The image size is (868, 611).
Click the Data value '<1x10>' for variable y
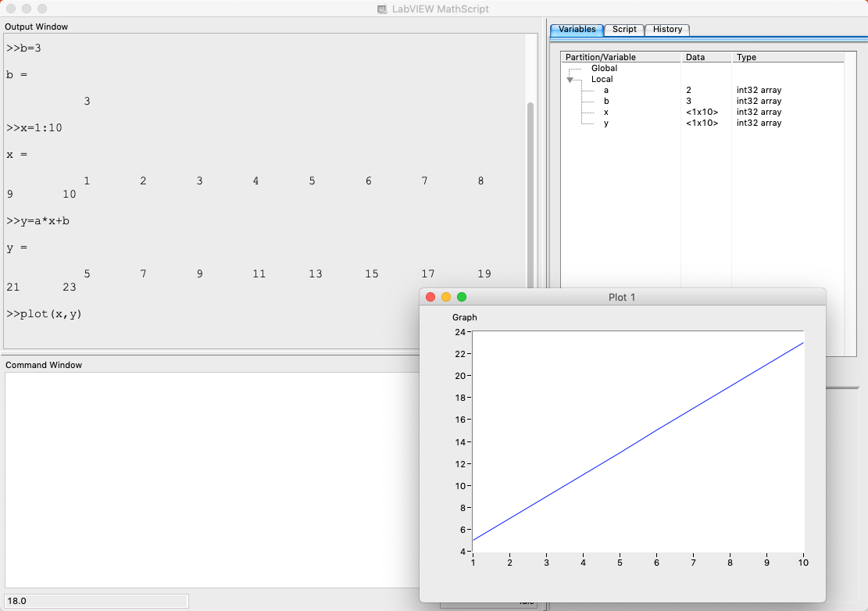pos(702,123)
